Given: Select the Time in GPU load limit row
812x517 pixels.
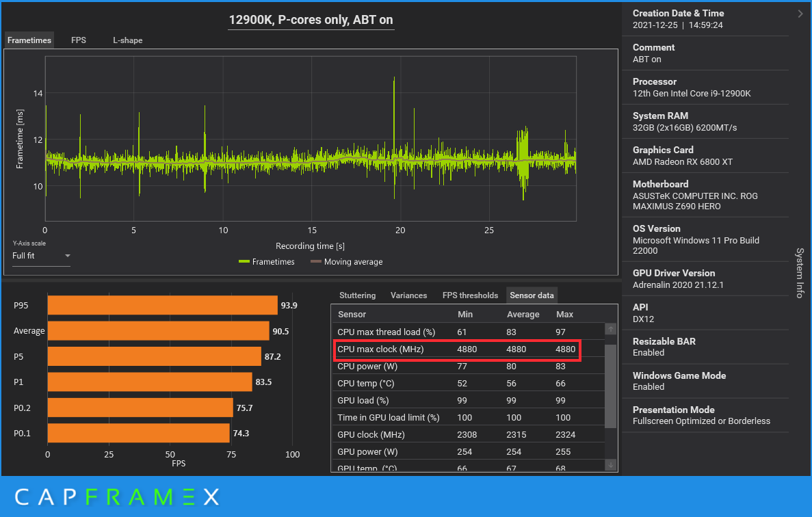Looking at the screenshot, I should pos(468,417).
